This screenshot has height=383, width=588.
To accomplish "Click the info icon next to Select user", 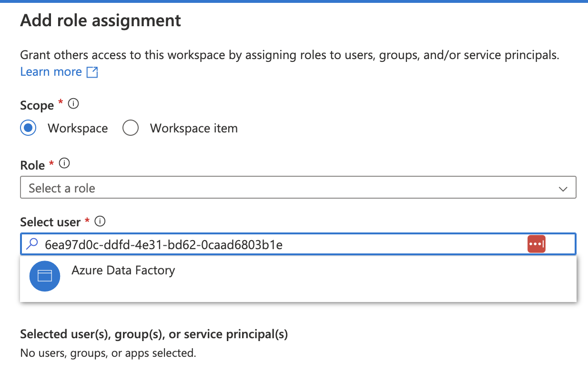I will point(100,221).
